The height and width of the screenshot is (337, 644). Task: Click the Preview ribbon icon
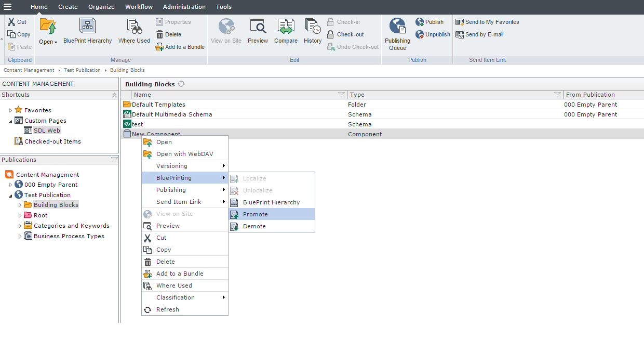coord(258,27)
